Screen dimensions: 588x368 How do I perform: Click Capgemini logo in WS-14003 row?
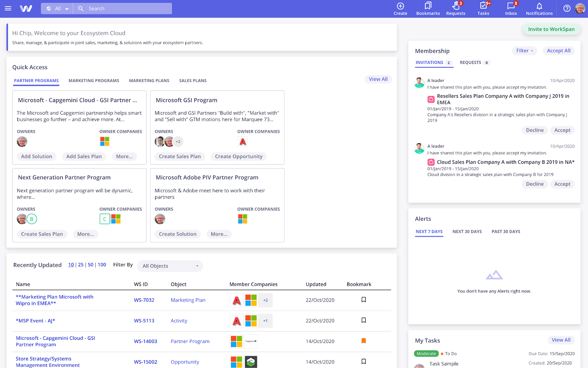(x=251, y=342)
